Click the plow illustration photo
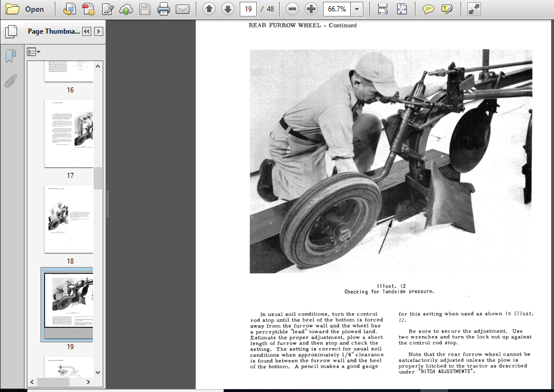The width and height of the screenshot is (554, 392). point(391,161)
